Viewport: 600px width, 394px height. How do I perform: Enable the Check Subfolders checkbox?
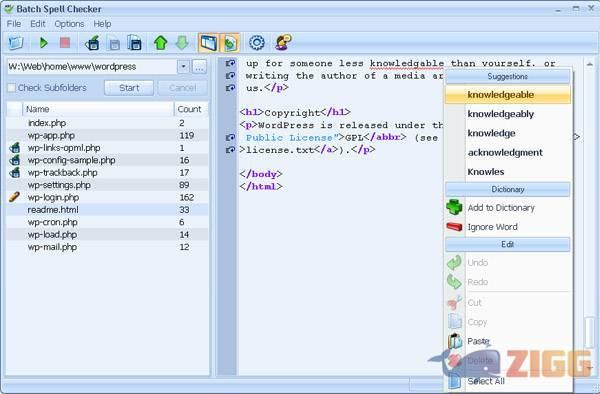(x=11, y=88)
